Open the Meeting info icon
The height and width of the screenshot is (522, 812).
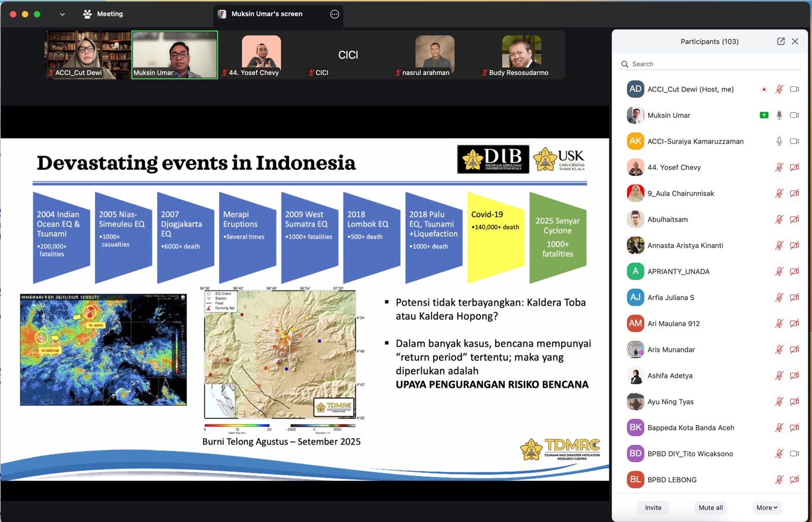(x=87, y=14)
